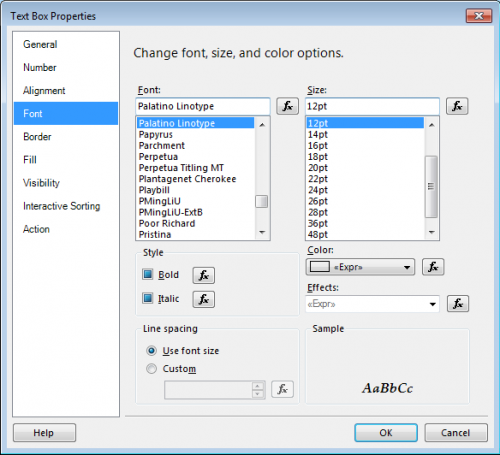The width and height of the screenshot is (500, 455).
Task: Select Use font size radio button
Action: click(152, 351)
